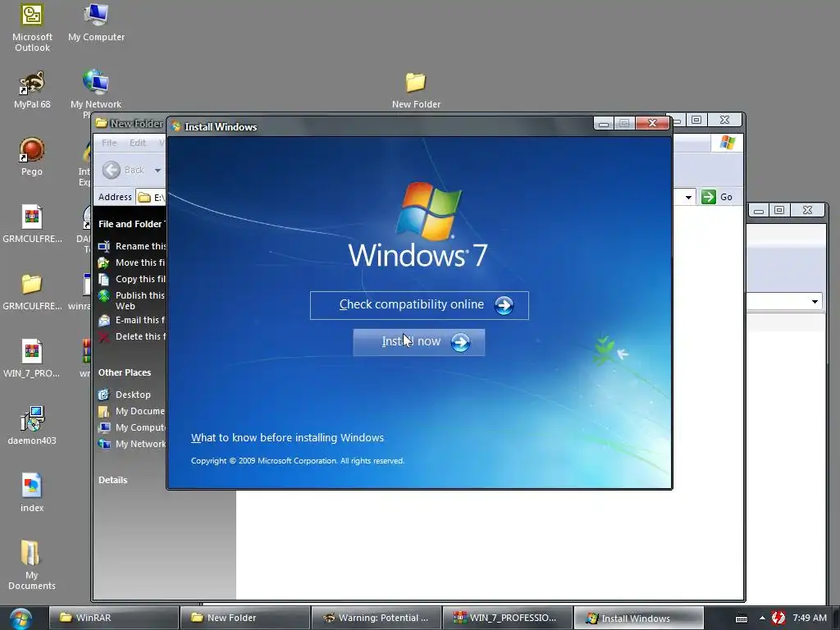The width and height of the screenshot is (840, 630).
Task: Expand the address bar dropdown arrow
Action: 688,197
